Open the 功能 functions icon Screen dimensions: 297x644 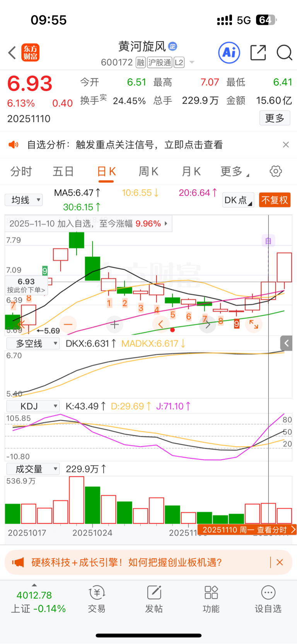pos(211,599)
